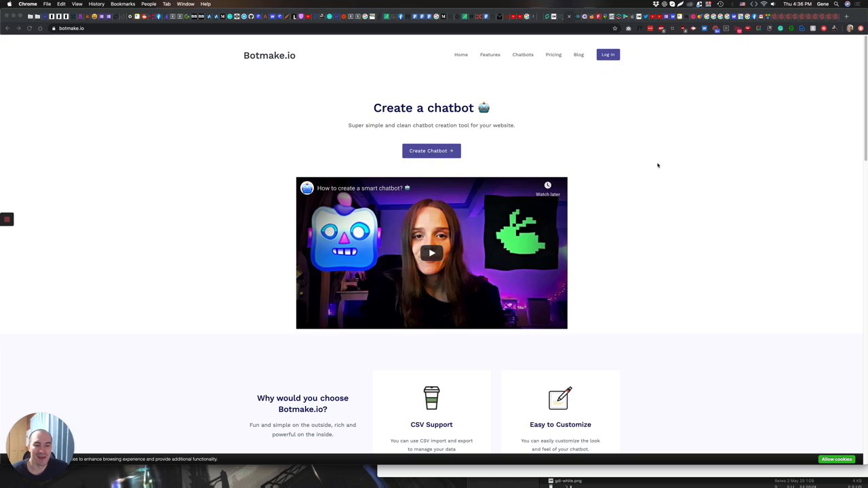Reload the botmake.io page
Viewport: 868px width, 488px height.
click(x=29, y=28)
